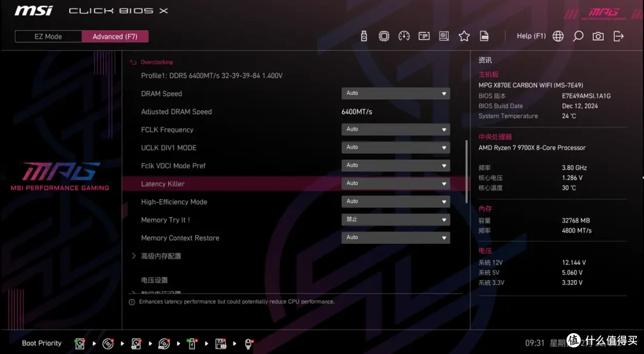Screen dimensions: 644x354
Task: Click the 32768 MB memory capacity value
Action: click(x=576, y=221)
